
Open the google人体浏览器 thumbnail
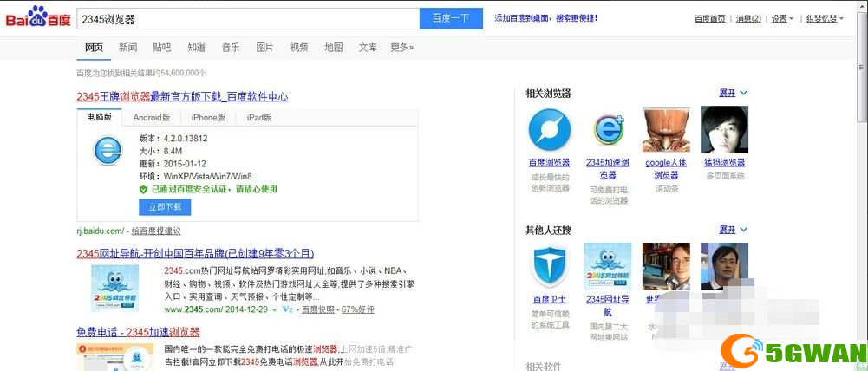tap(666, 129)
